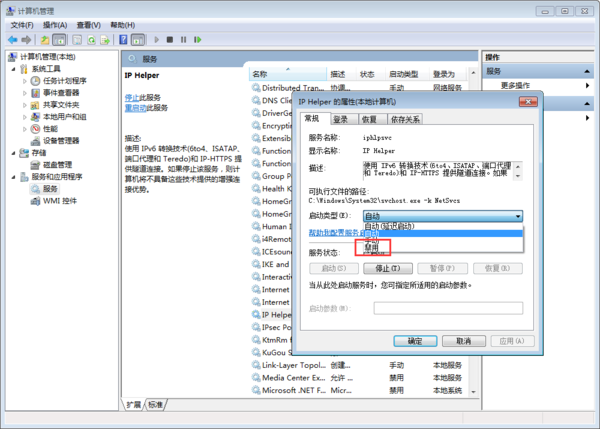Select 磁盘管理 in the tree

point(57,165)
